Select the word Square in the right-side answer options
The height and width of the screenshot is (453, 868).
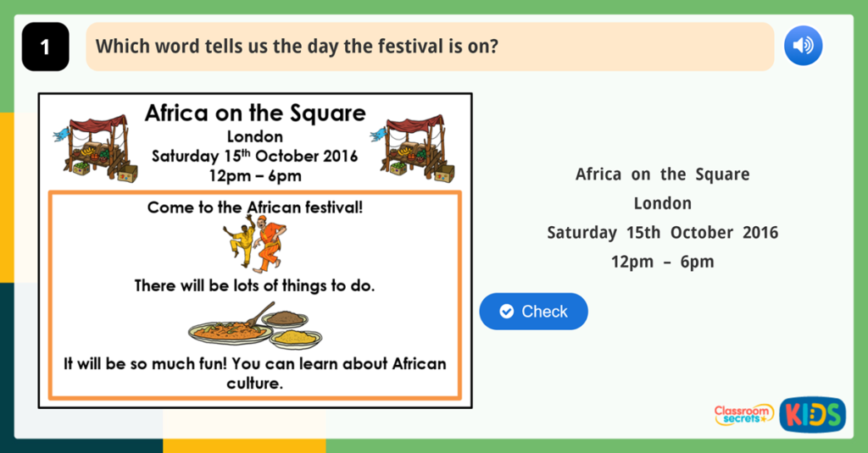[722, 174]
